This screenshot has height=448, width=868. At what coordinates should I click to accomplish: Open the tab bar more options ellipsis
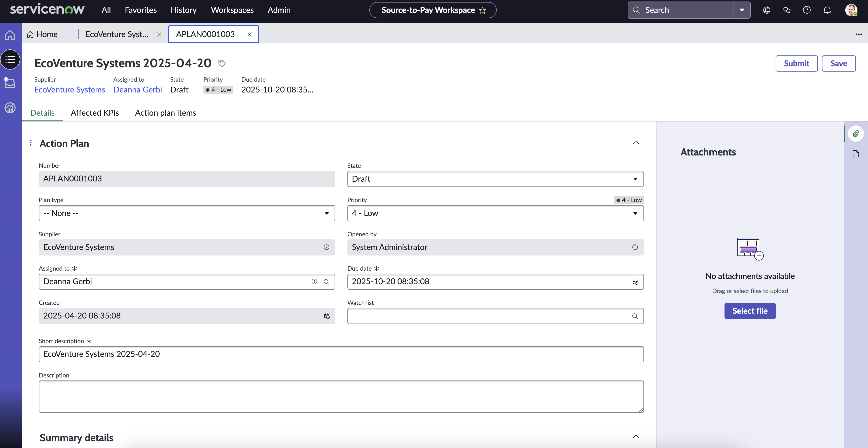point(859,34)
